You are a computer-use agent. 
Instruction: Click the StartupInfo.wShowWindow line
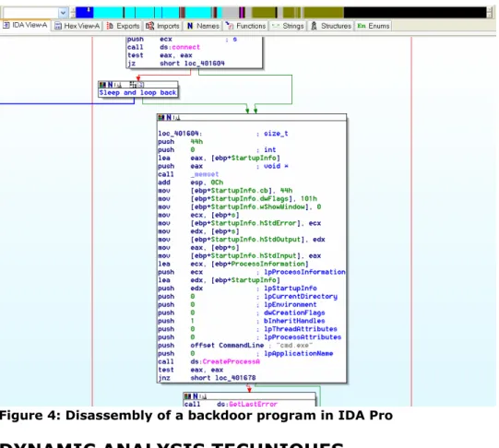tap(239, 206)
